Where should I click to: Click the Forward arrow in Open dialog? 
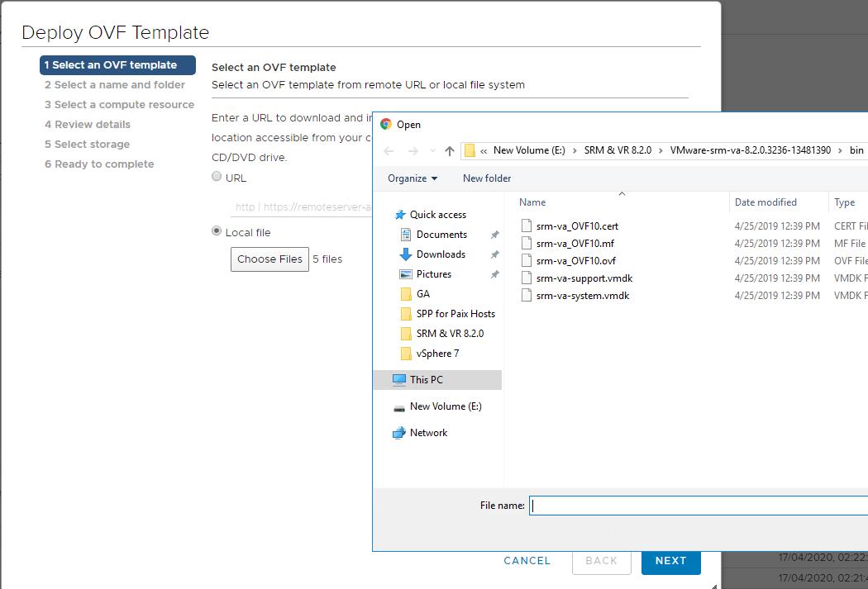413,151
